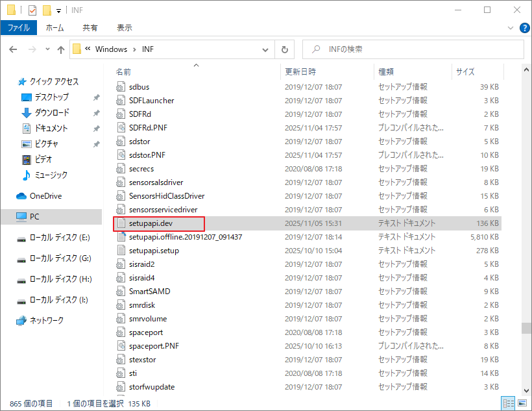Open the blue Help question mark button
Image resolution: width=532 pixels, height=411 pixels.
(524, 27)
